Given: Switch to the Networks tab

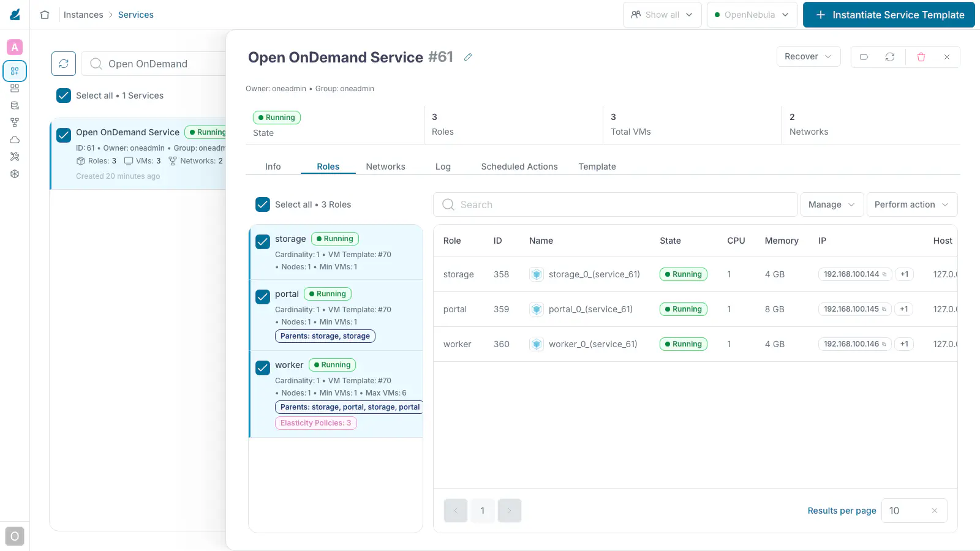Looking at the screenshot, I should 385,167.
